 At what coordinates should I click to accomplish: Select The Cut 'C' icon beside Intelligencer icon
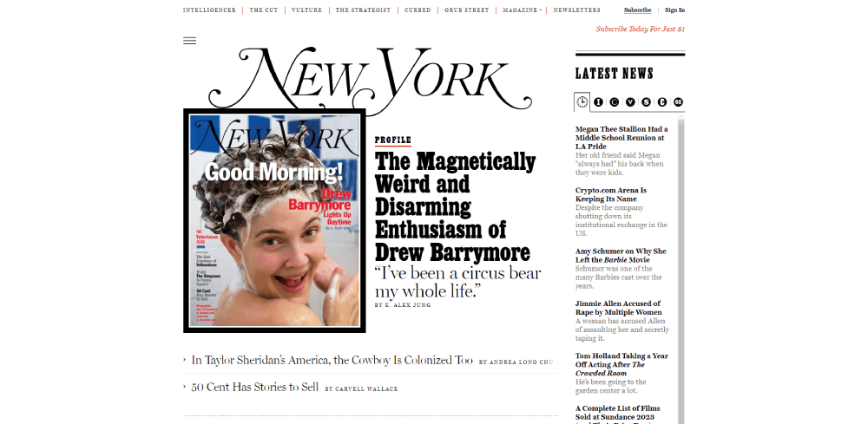pos(614,101)
